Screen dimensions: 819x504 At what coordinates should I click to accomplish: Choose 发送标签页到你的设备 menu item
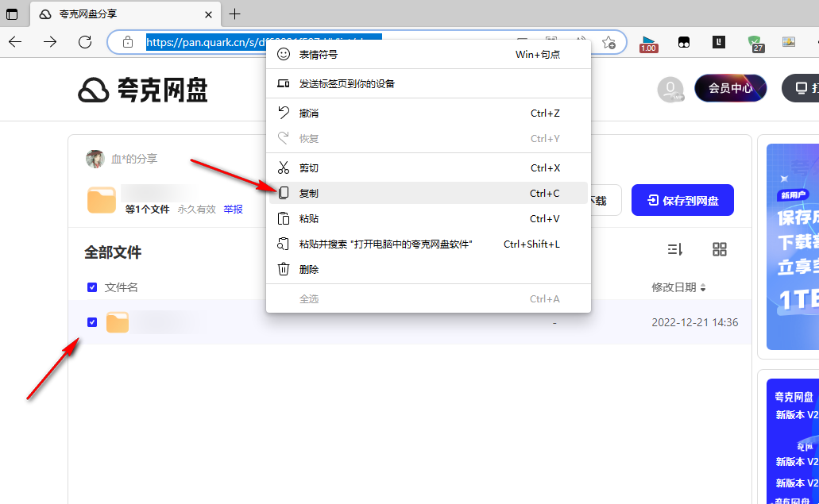click(428, 83)
